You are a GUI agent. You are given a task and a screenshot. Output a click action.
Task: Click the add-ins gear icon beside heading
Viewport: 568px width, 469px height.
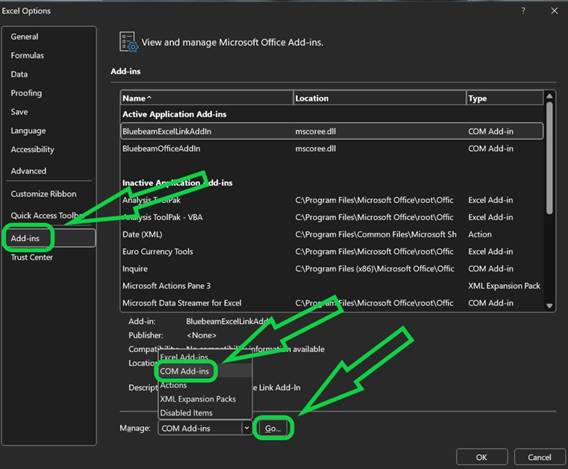pyautogui.click(x=129, y=42)
